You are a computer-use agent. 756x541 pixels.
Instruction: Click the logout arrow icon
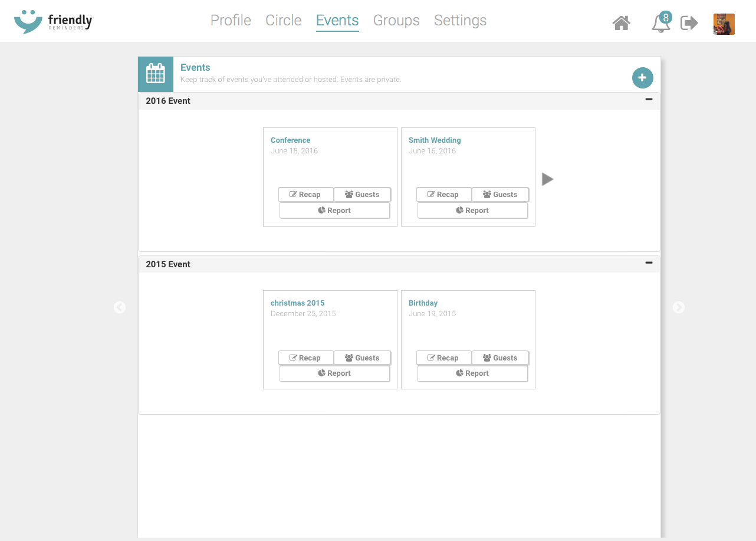point(689,23)
